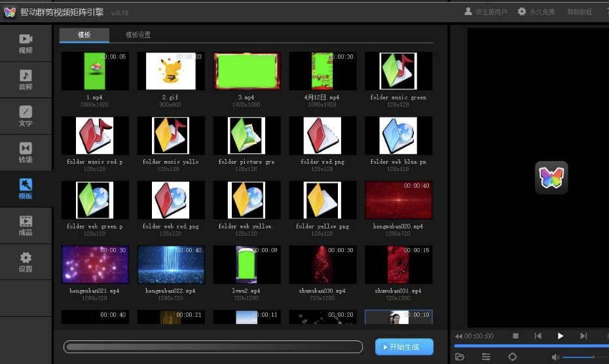Open the 转场 (Transition) sidebar section
This screenshot has width=609, height=364.
pyautogui.click(x=26, y=153)
